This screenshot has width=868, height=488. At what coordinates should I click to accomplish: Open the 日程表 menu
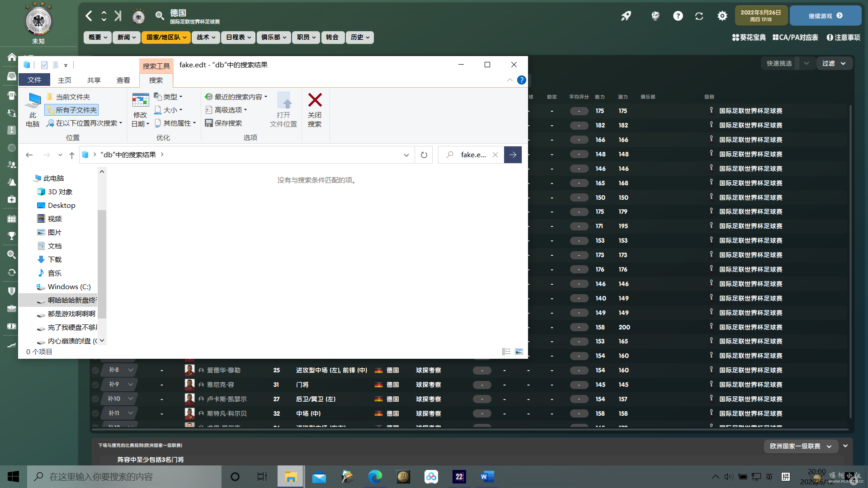pos(238,38)
